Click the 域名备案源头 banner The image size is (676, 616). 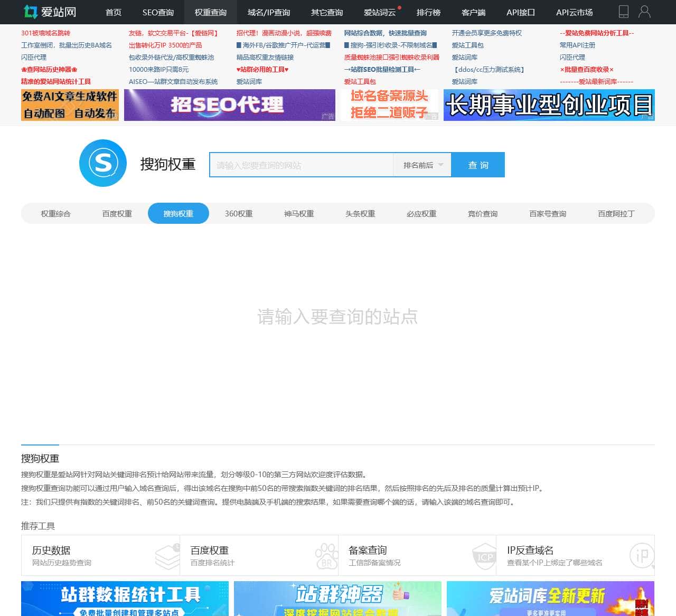coord(390,105)
